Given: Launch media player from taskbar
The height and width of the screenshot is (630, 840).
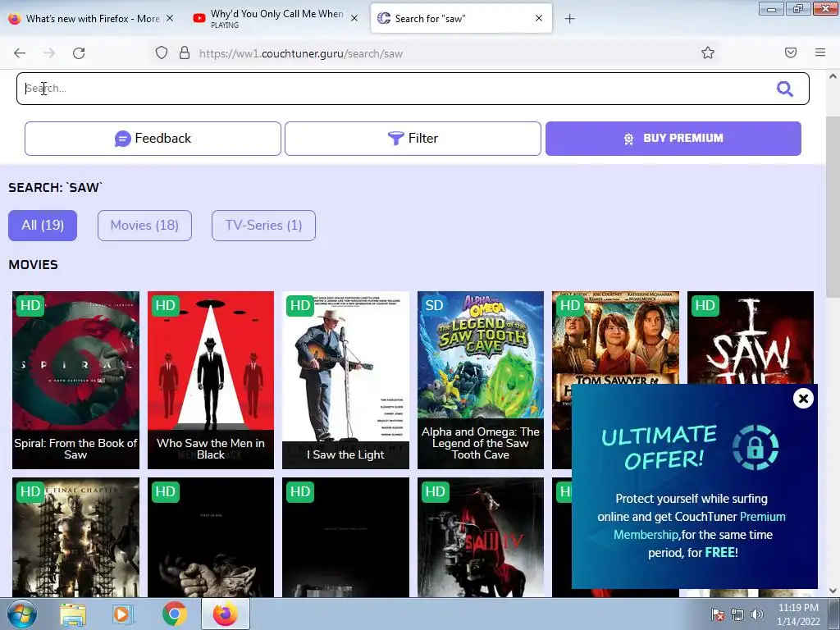Looking at the screenshot, I should click(122, 614).
